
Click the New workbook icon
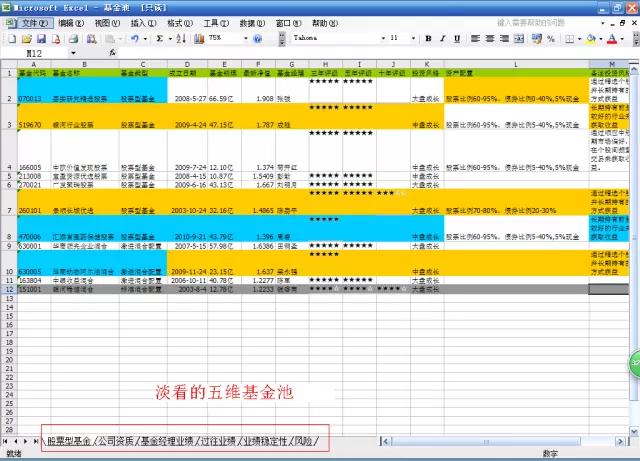tap(9, 38)
